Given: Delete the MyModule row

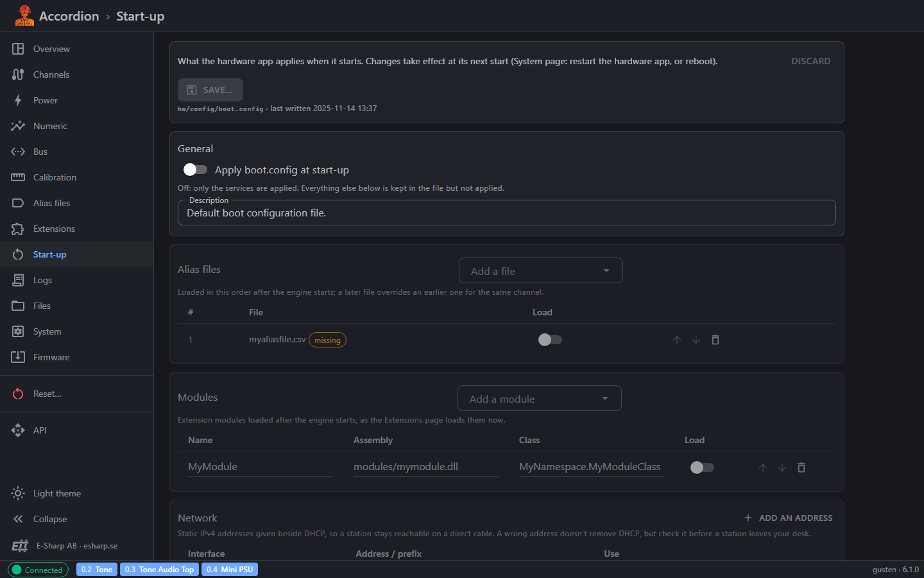Looking at the screenshot, I should click(801, 468).
